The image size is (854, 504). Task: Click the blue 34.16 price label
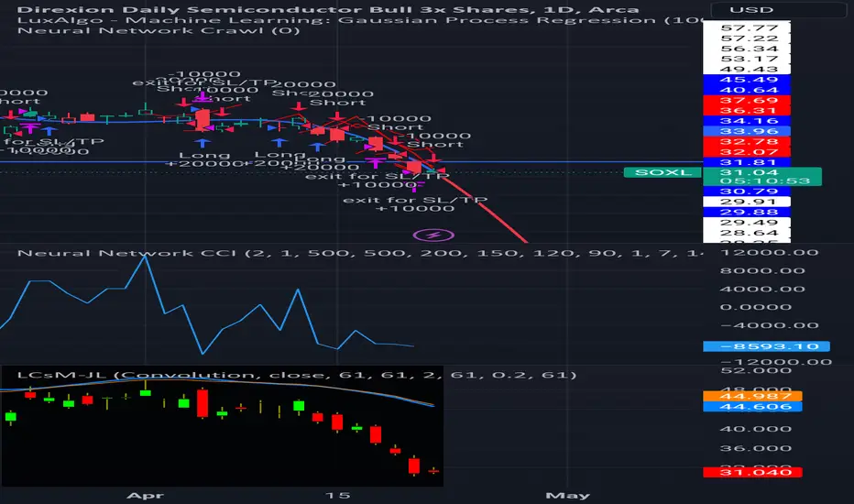749,121
